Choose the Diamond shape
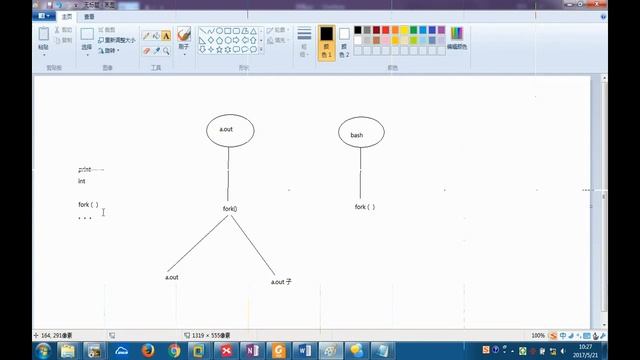Viewport: 640px width, 360px height. tap(211, 40)
